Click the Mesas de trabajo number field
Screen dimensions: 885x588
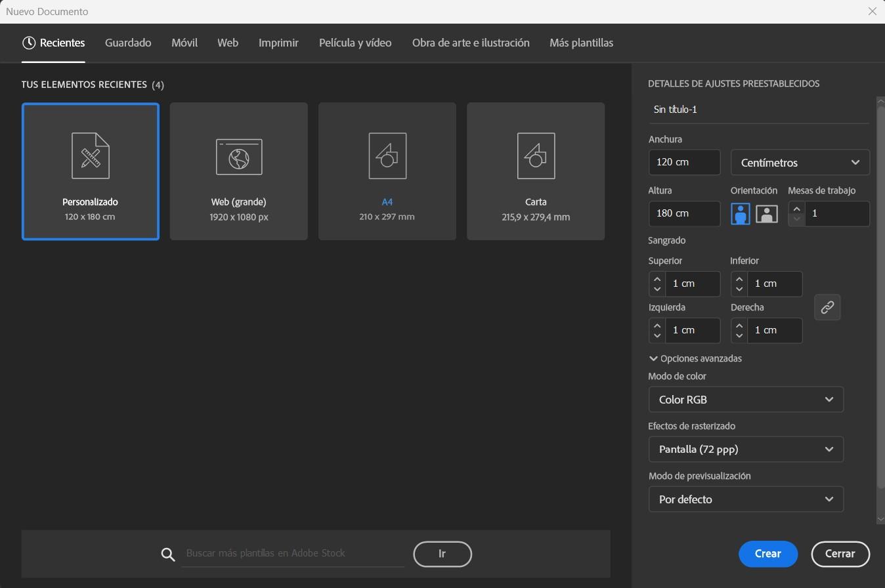pyautogui.click(x=837, y=213)
